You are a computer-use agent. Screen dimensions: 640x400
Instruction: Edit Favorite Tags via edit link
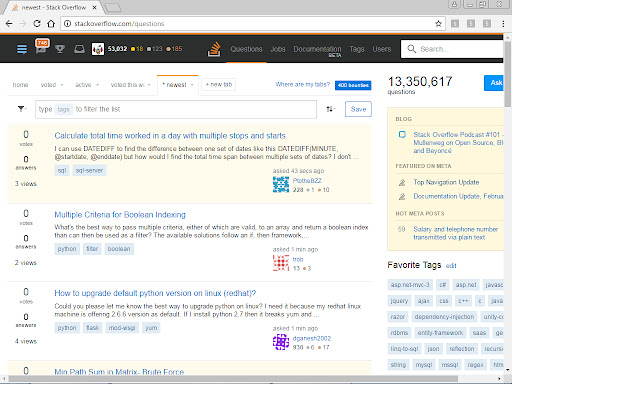pyautogui.click(x=451, y=266)
